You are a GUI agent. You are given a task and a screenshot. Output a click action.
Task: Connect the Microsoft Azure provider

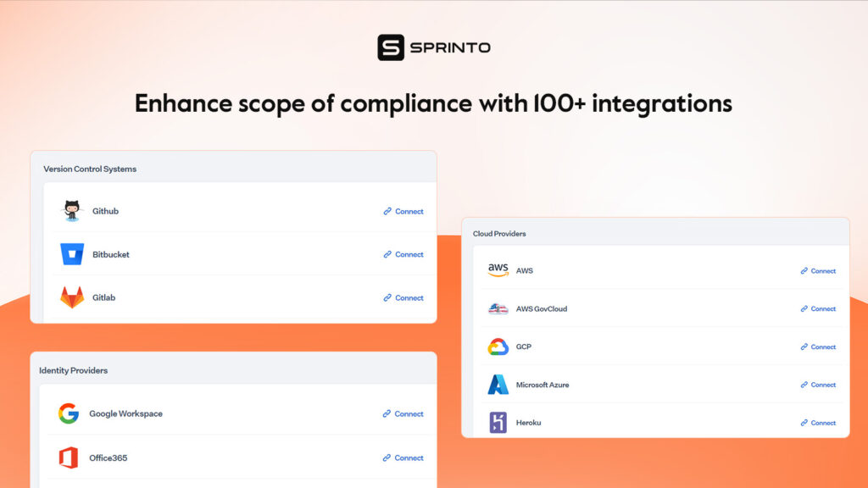(818, 385)
